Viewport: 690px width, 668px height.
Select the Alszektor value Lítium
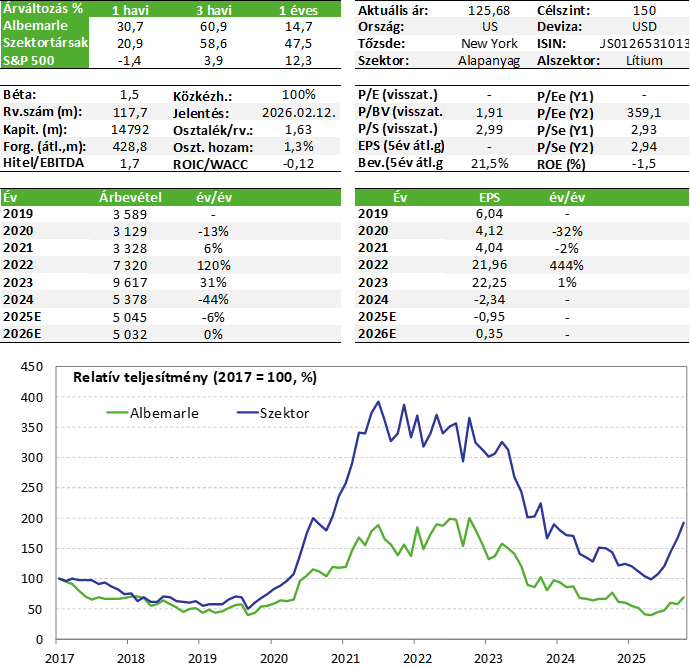coord(644,60)
